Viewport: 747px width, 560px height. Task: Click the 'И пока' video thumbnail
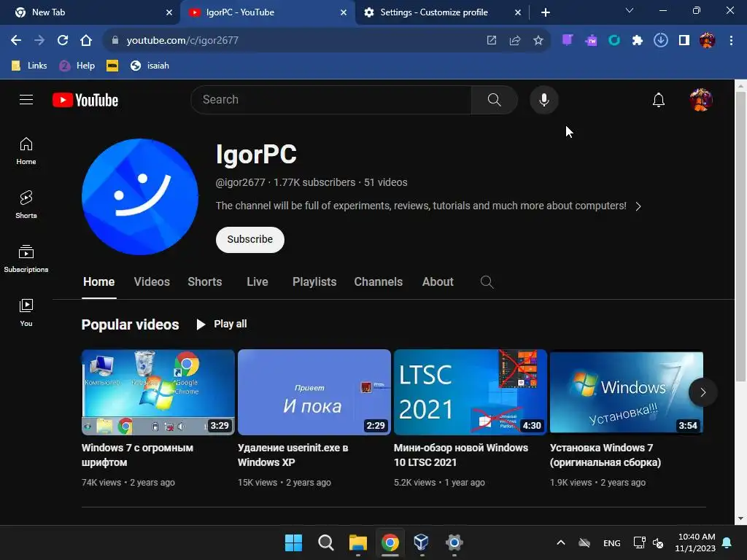tap(314, 392)
